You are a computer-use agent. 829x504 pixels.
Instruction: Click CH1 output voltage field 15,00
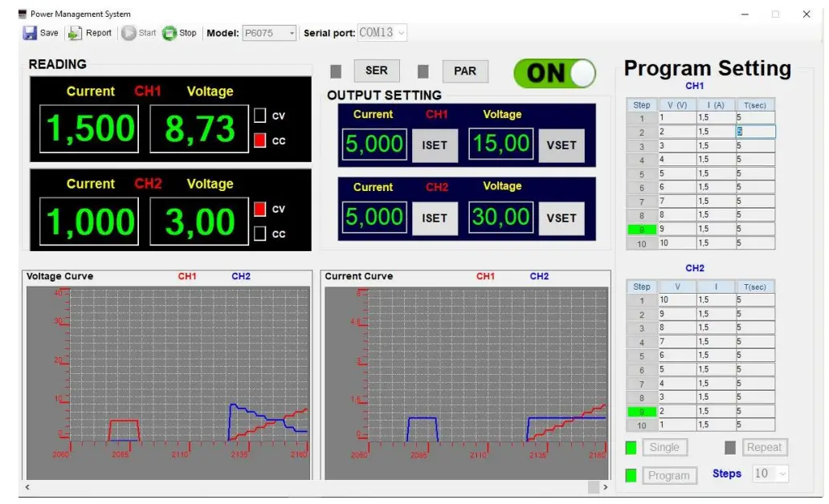point(500,144)
